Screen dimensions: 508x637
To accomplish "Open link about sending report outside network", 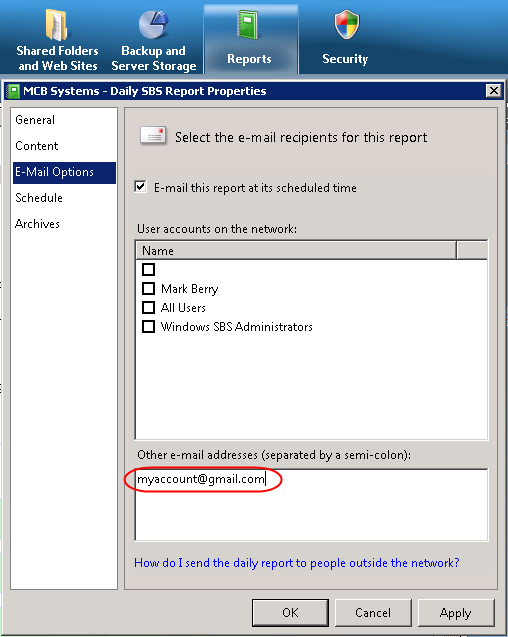I will tap(297, 563).
